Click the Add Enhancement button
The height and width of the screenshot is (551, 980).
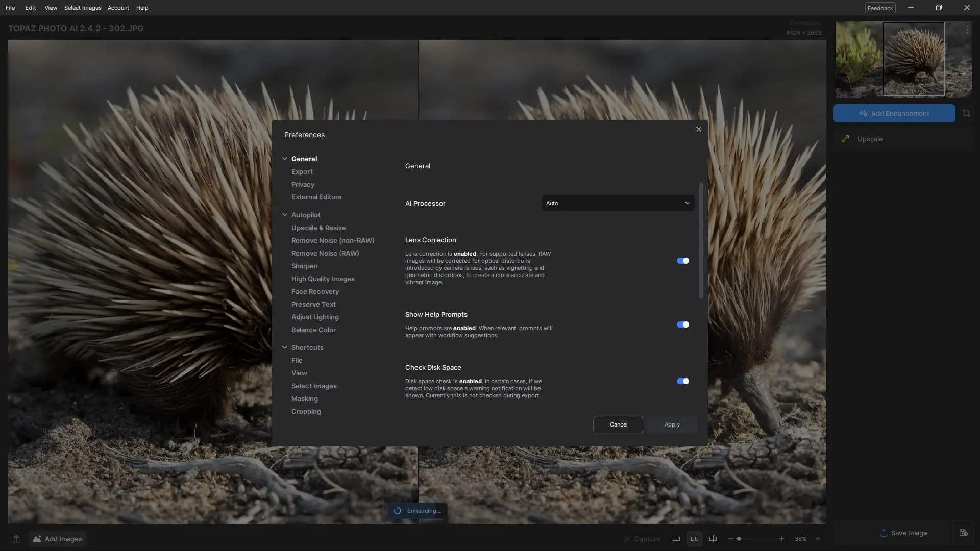[x=894, y=113]
